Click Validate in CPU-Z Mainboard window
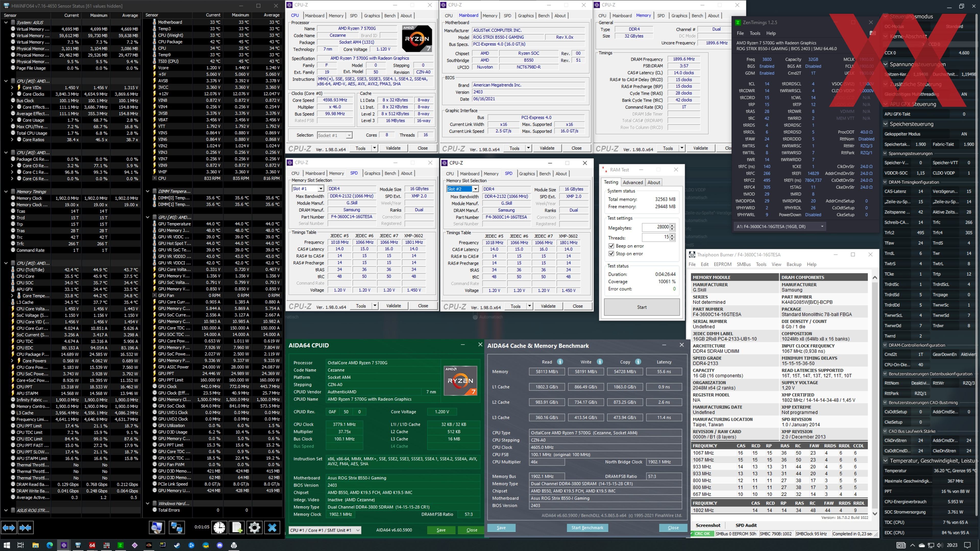This screenshot has width=980, height=551. pyautogui.click(x=547, y=148)
